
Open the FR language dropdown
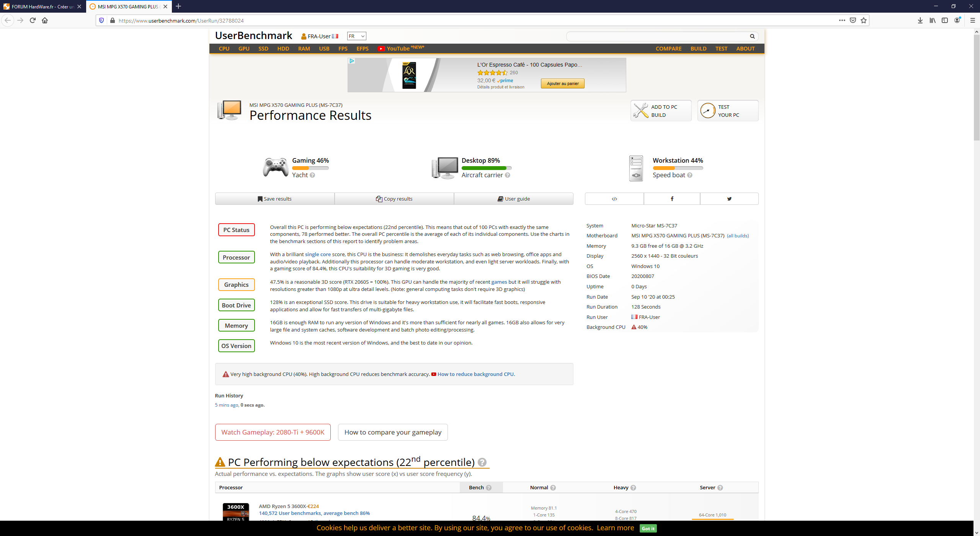[x=356, y=36]
